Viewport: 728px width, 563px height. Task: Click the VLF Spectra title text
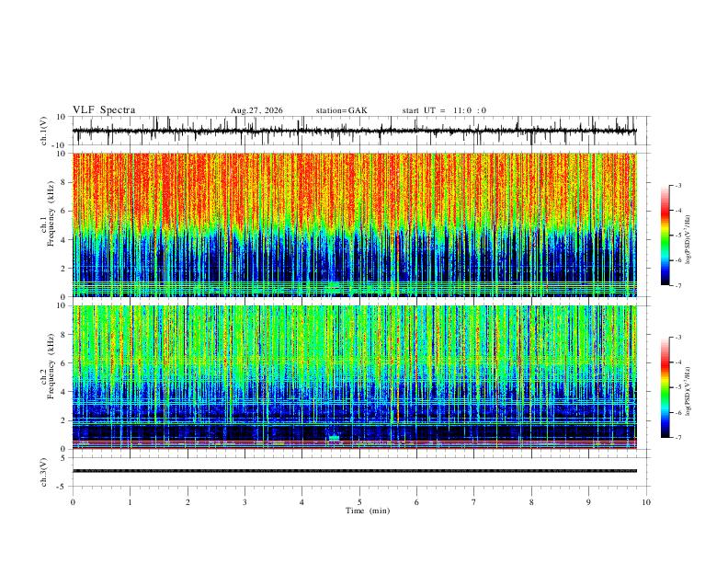coord(104,110)
